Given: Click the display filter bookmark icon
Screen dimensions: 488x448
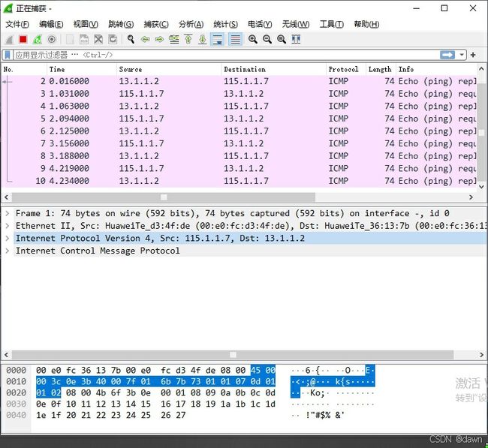Looking at the screenshot, I should coord(8,55).
